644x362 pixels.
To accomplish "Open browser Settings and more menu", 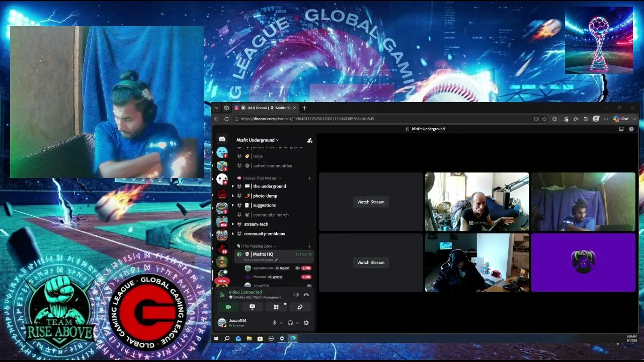I will click(x=606, y=119).
